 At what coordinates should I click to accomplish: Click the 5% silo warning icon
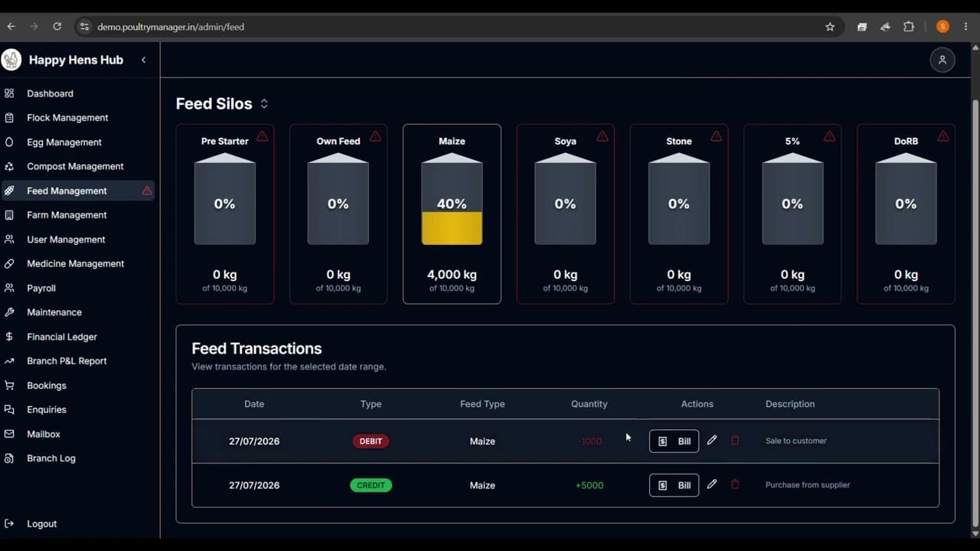coord(830,136)
